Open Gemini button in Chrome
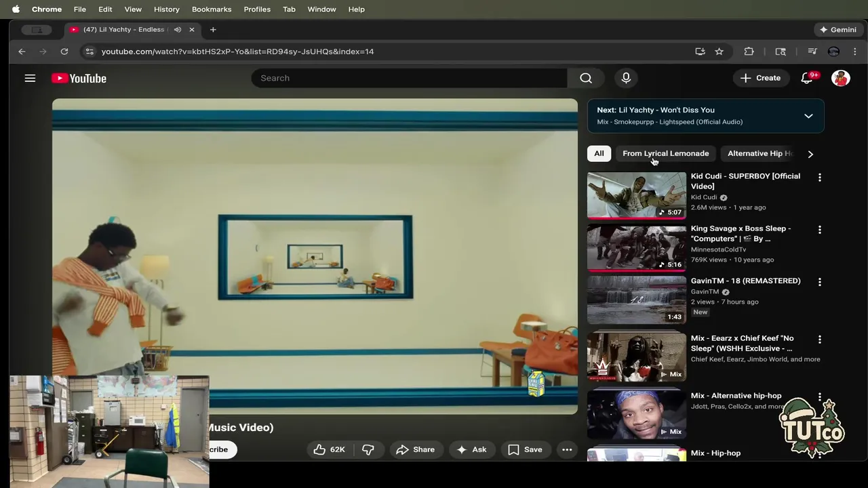Image resolution: width=868 pixels, height=488 pixels. coord(837,30)
